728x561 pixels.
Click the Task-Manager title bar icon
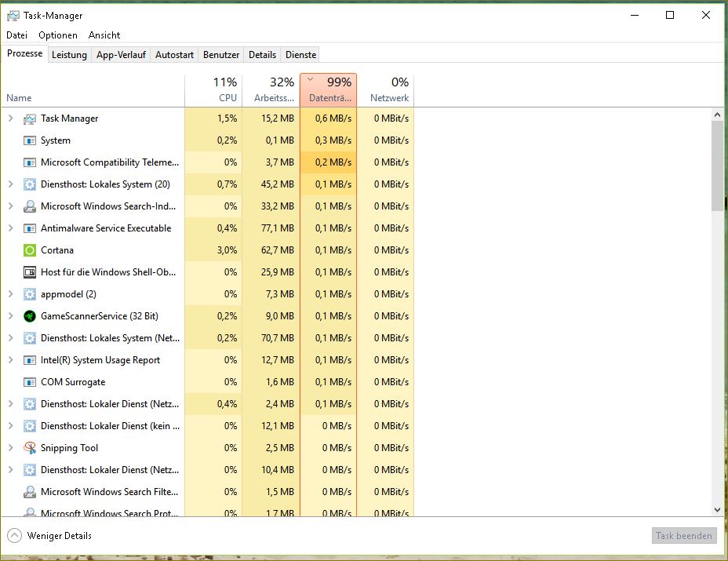coord(13,16)
